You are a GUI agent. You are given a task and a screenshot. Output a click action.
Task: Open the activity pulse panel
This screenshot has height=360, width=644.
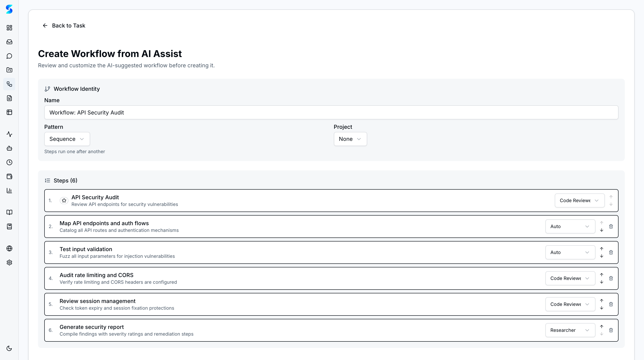coord(9,134)
